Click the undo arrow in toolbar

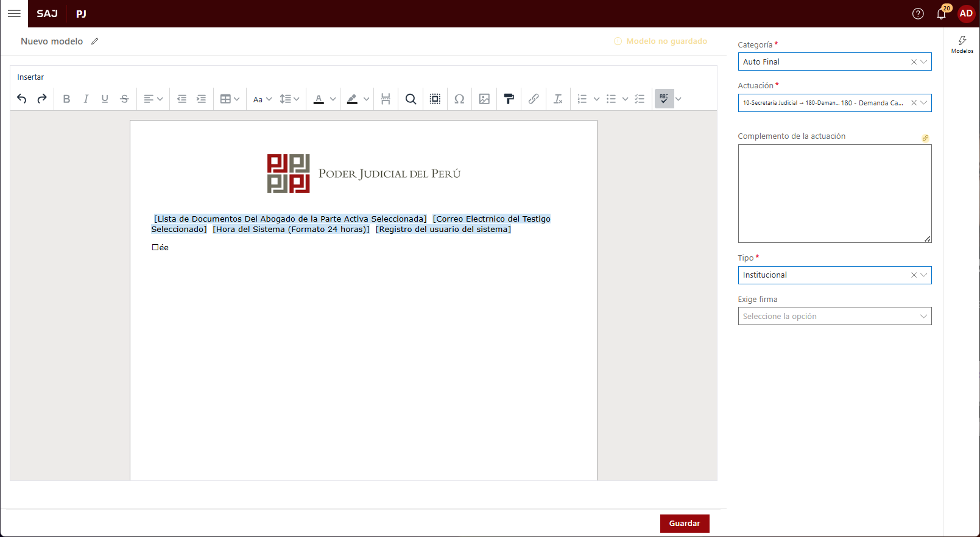[22, 99]
